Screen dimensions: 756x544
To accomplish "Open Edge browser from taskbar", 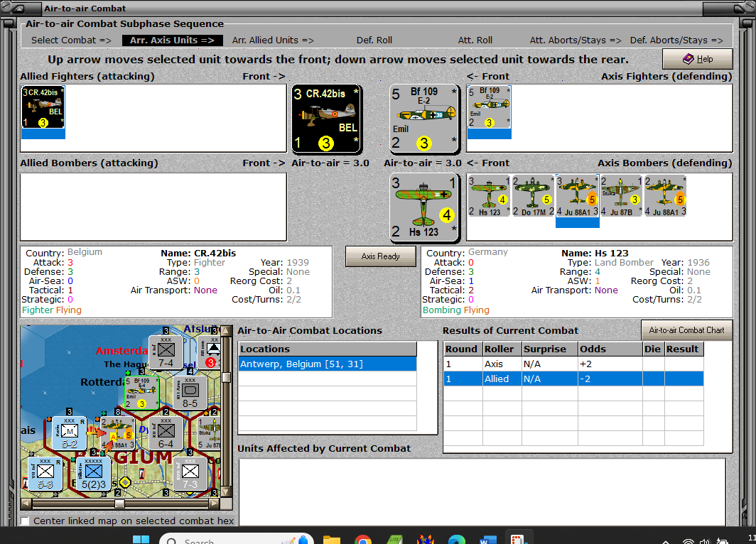I will click(457, 539).
